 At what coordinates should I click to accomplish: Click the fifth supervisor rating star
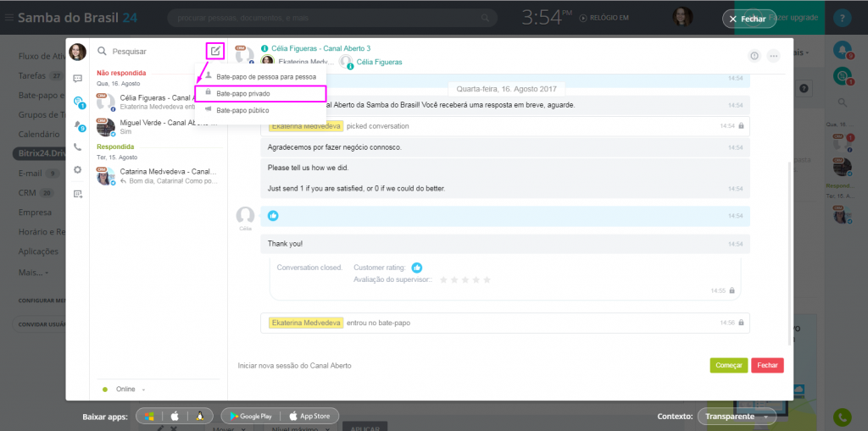487,280
